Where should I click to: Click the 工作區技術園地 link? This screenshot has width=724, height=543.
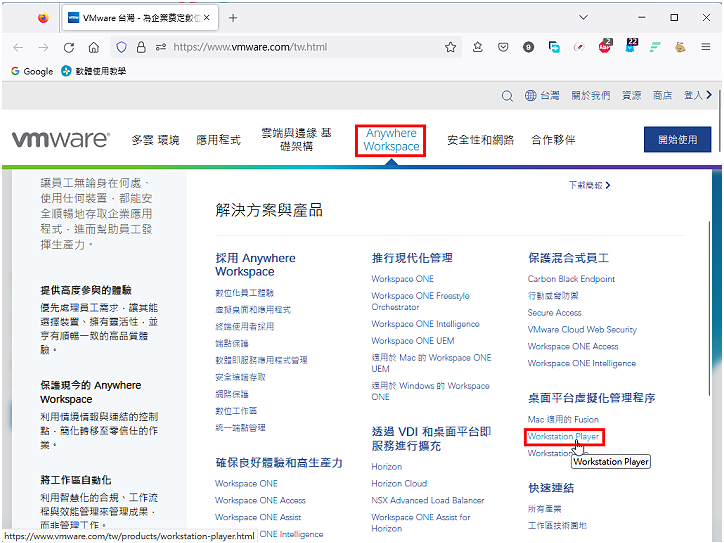pyautogui.click(x=557, y=525)
